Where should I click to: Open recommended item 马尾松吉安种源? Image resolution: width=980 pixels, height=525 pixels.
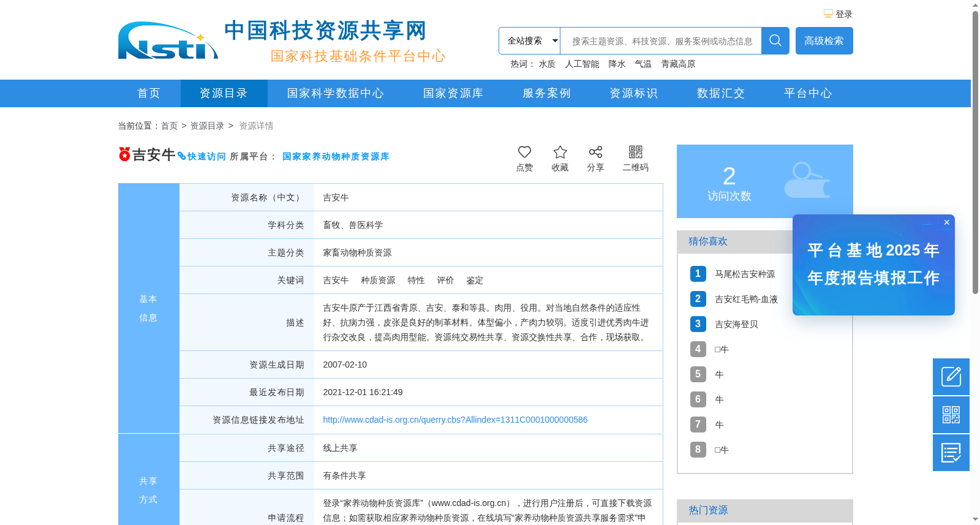click(745, 274)
